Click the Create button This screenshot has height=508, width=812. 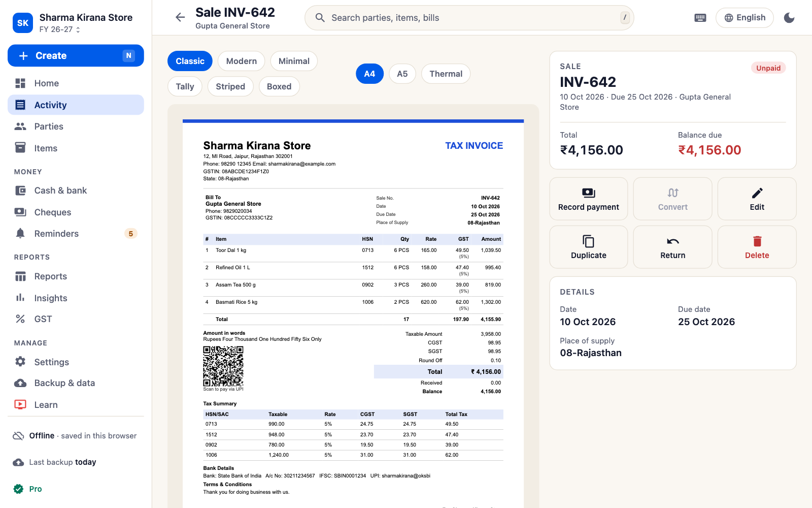(76, 55)
